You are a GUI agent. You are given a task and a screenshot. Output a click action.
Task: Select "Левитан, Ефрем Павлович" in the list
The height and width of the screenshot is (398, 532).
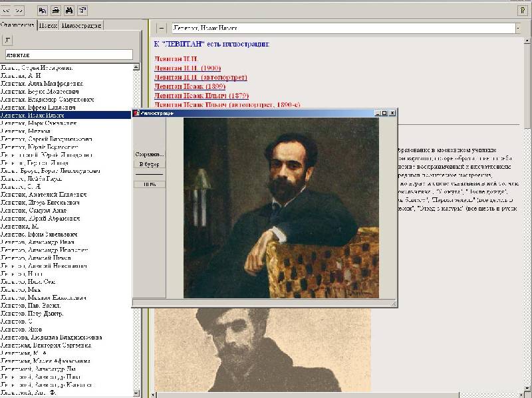click(38, 107)
